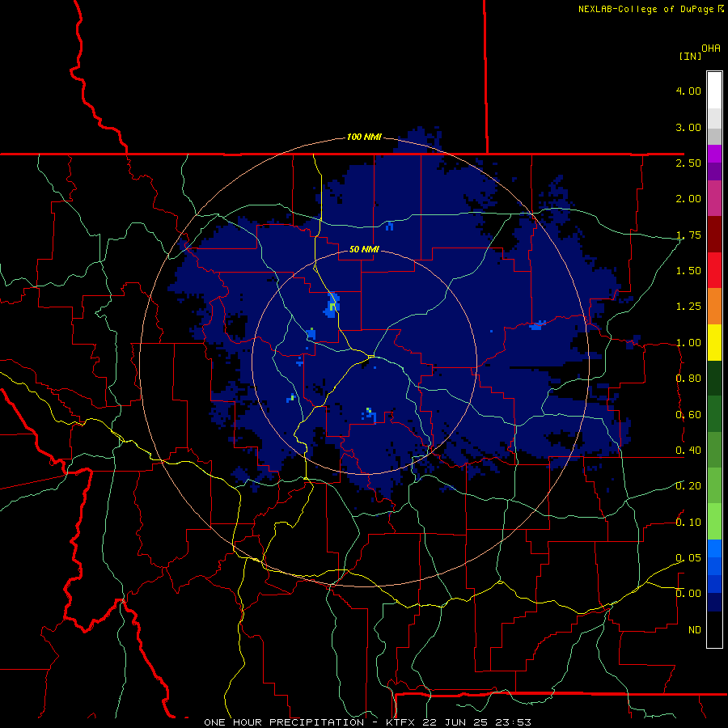Click the 100 NMI range ring label

click(x=364, y=137)
